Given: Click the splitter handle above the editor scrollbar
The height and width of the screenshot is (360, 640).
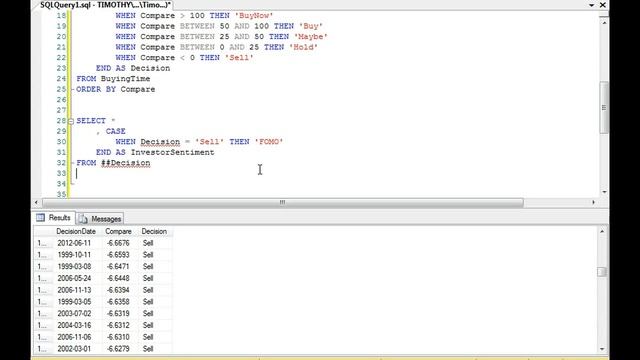Looking at the screenshot, I should (x=604, y=15).
